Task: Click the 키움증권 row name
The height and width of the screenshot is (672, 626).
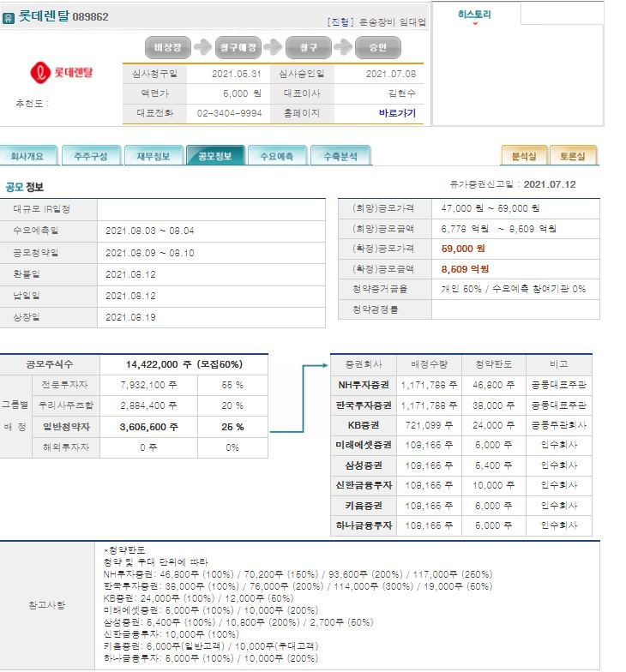Action: (364, 506)
